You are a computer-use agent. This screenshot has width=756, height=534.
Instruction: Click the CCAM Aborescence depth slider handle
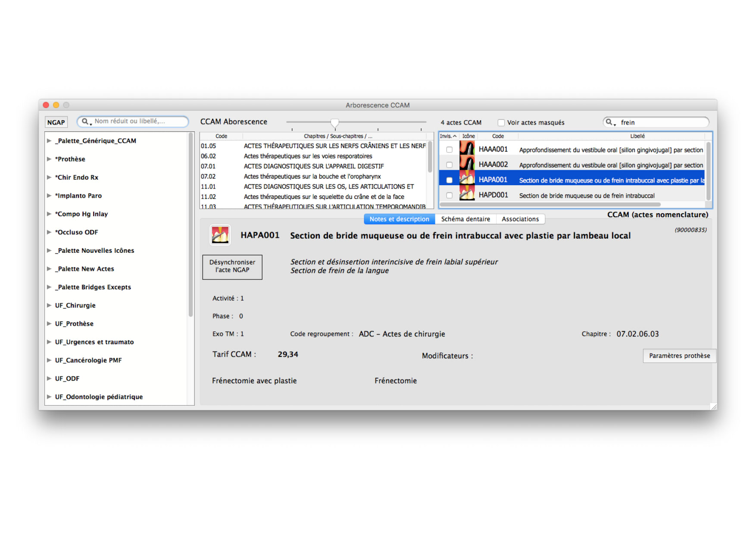334,123
